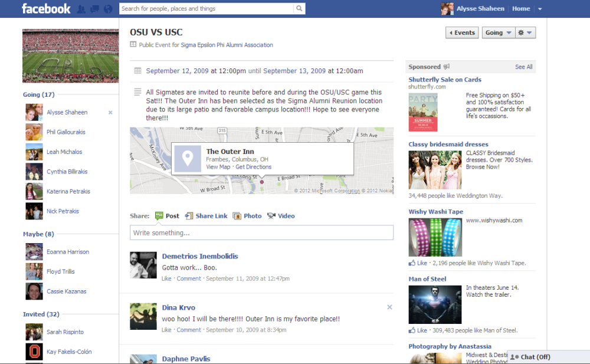Choose the Share Link option

click(206, 216)
